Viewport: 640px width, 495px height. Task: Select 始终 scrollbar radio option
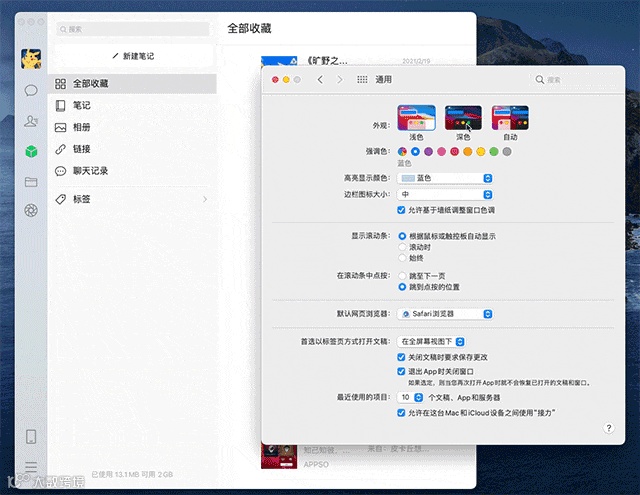click(x=402, y=258)
